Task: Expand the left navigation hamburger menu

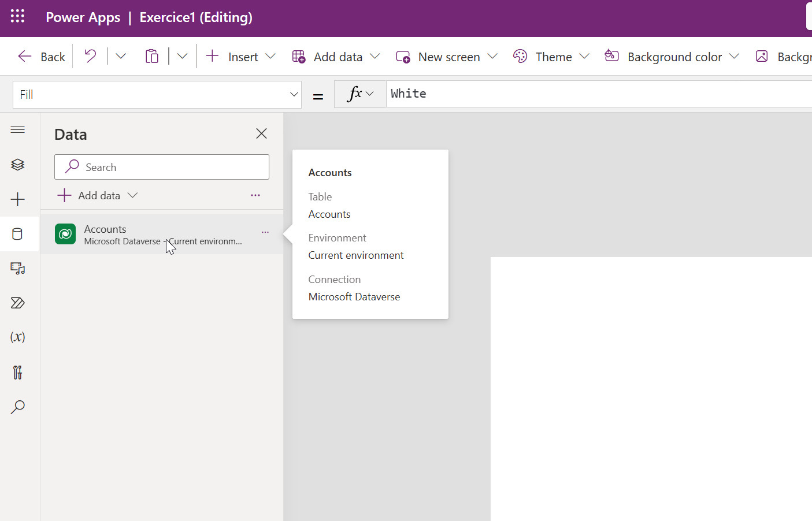Action: [x=18, y=129]
